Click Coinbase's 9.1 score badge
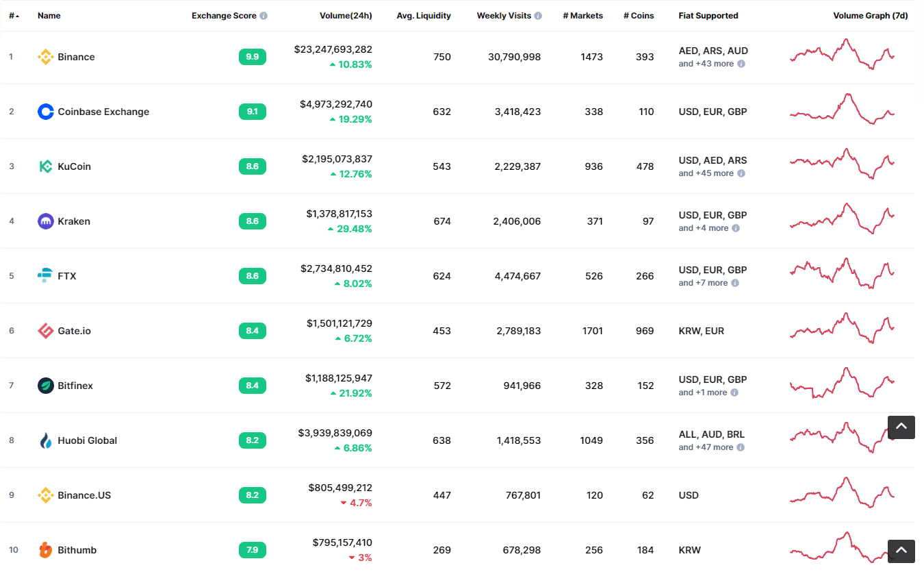The image size is (924, 574). coord(253,112)
